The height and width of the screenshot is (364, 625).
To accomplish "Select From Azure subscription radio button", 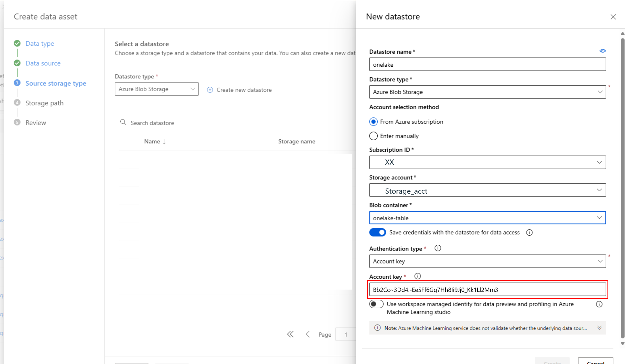I will [373, 122].
